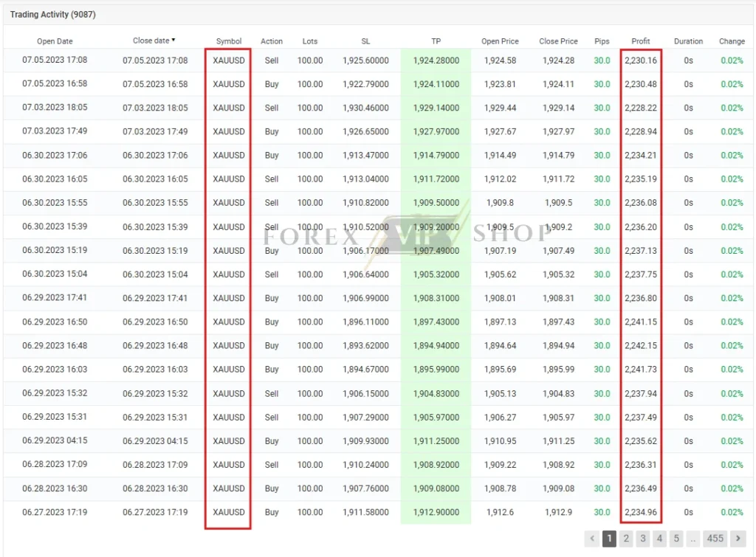Image resolution: width=756 pixels, height=557 pixels.
Task: Sort table by Open Date header
Action: point(55,41)
